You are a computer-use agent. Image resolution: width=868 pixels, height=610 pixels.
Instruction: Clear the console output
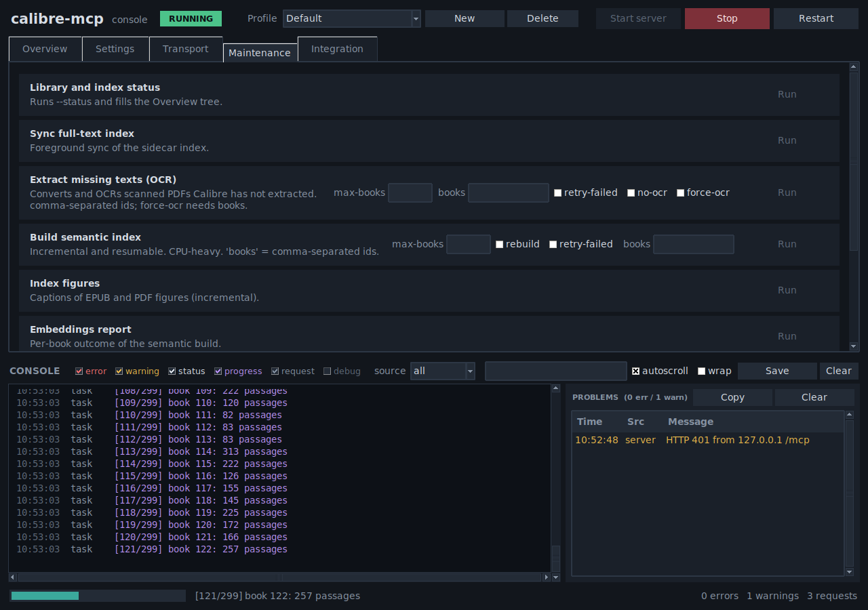pyautogui.click(x=839, y=371)
